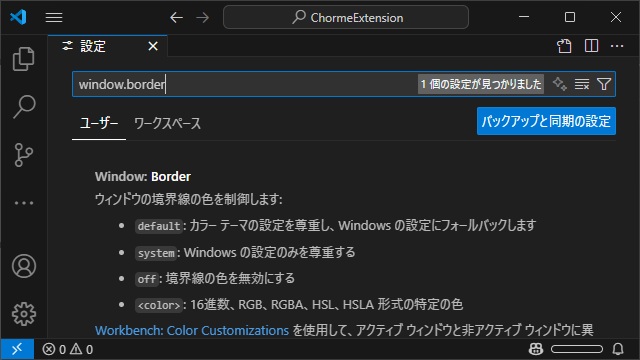
Task: Open the Search view in activity bar
Action: 24,107
